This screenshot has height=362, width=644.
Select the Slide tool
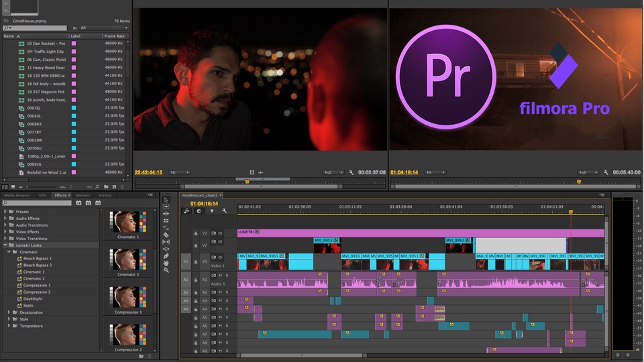click(166, 249)
